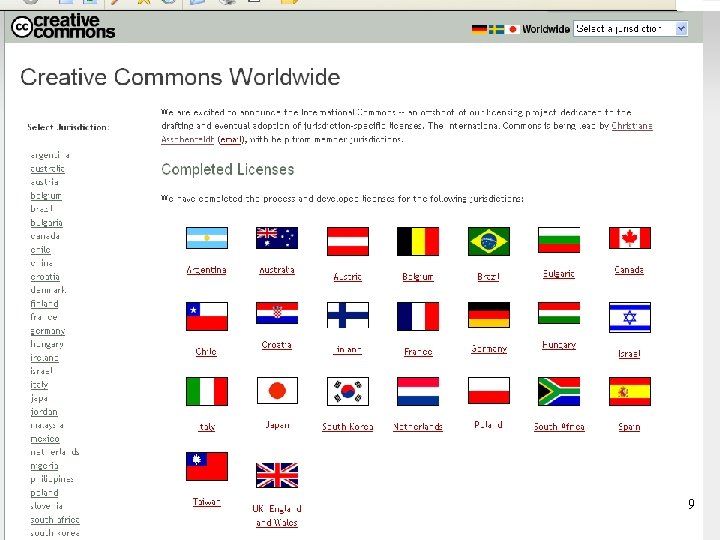
Task: Select jordan in sidebar list
Action: (x=44, y=412)
